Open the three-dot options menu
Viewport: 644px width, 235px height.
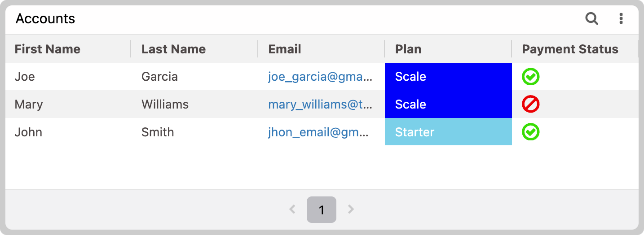(621, 18)
